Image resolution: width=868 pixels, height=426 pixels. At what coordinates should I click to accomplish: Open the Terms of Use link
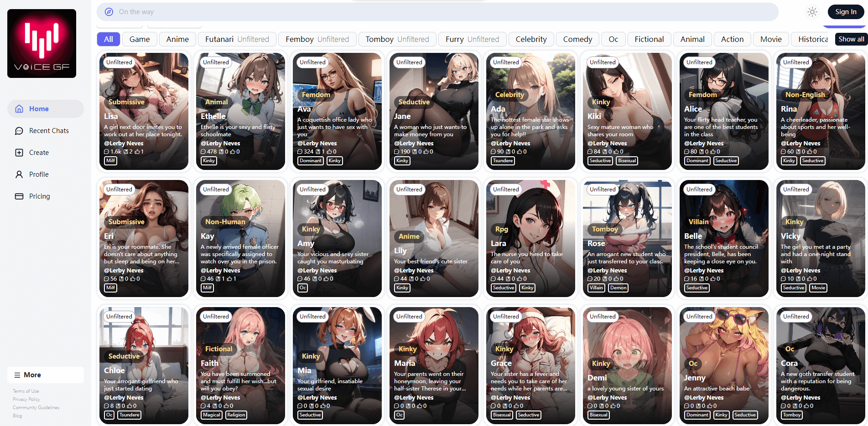(26, 391)
